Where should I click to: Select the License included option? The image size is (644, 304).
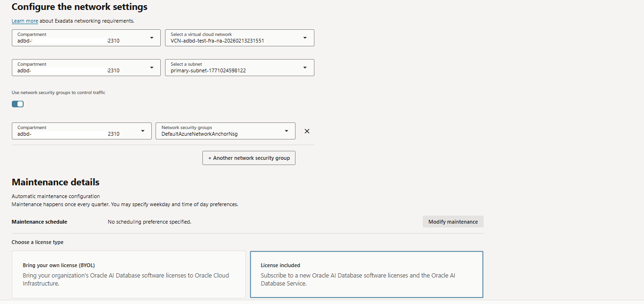pos(366,274)
